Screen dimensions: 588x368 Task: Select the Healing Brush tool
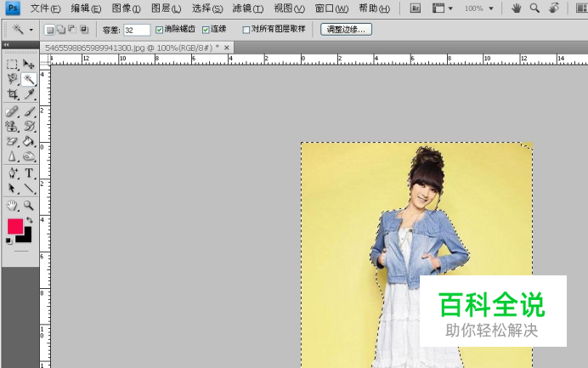click(12, 111)
